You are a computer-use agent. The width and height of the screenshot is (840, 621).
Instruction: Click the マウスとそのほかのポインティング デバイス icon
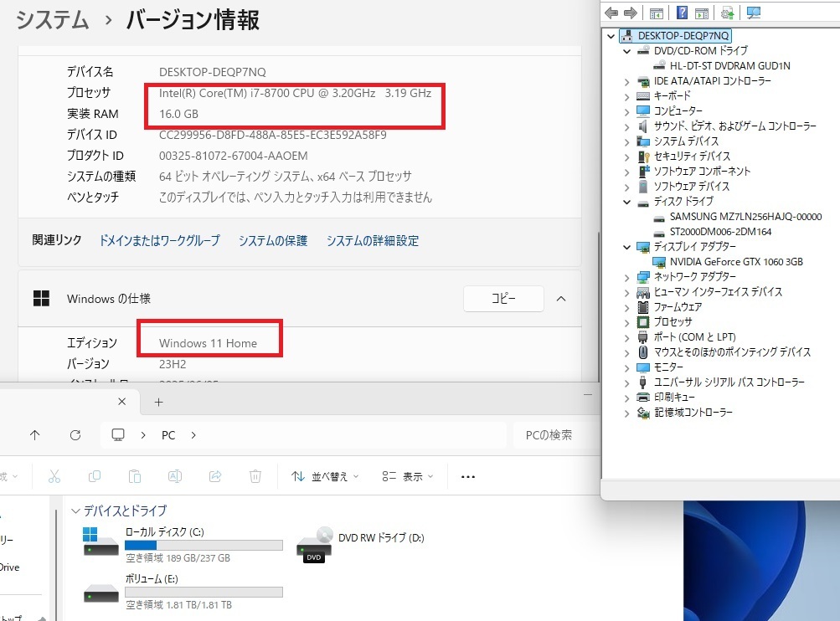(x=643, y=352)
